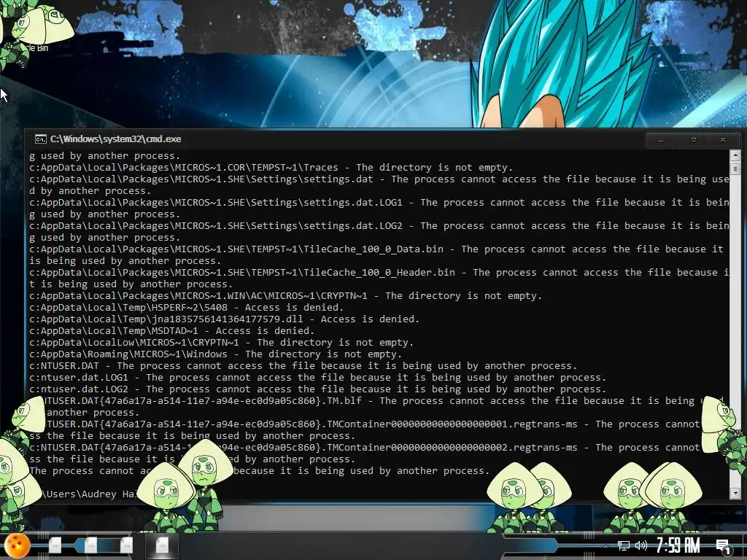Click the c:NTUSER.DAT error line
The image size is (747, 560).
(303, 366)
